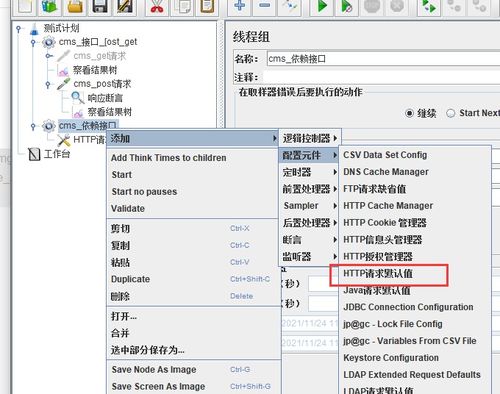The width and height of the screenshot is (500, 394).
Task: Click the Cut scissors toolbar icon
Action: tap(157, 6)
